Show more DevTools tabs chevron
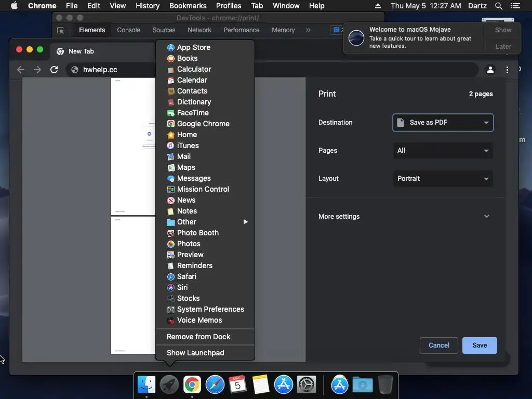This screenshot has height=399, width=532. tap(308, 30)
